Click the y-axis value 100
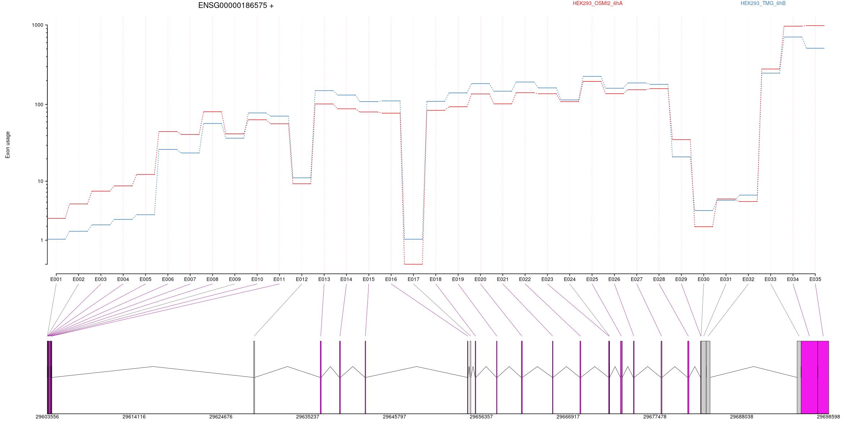Viewport: 868px width, 434px height. pos(39,105)
